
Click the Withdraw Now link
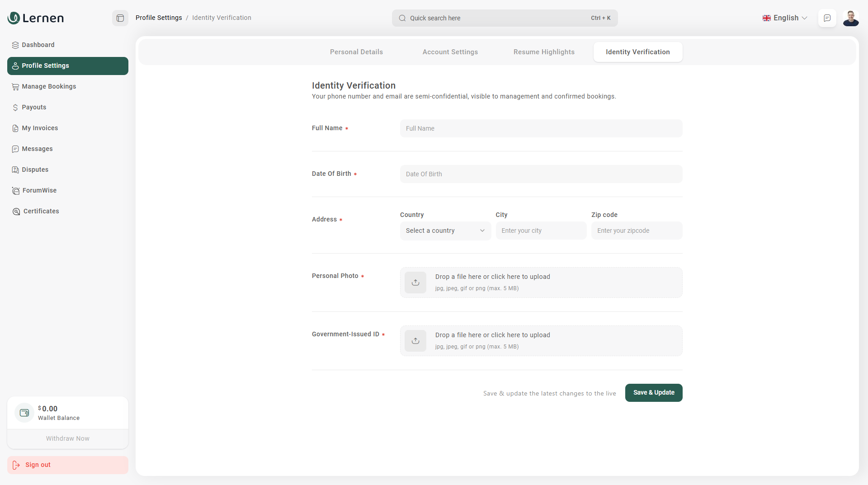coord(68,438)
